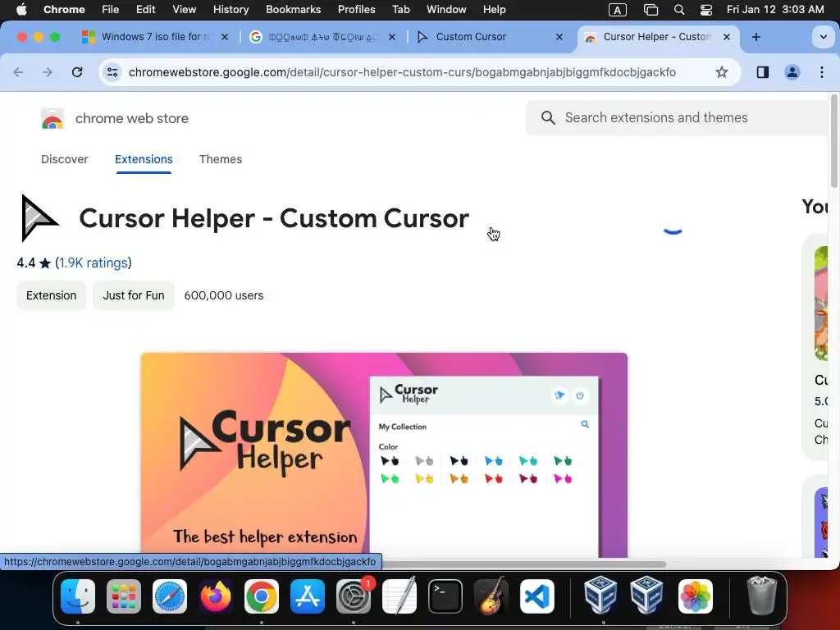Click the Extension category chip

tap(52, 295)
